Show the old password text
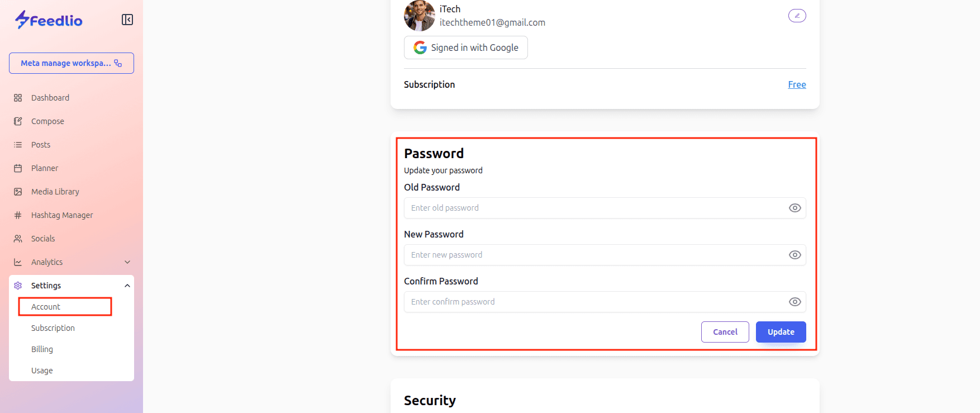The width and height of the screenshot is (980, 413). click(x=795, y=208)
